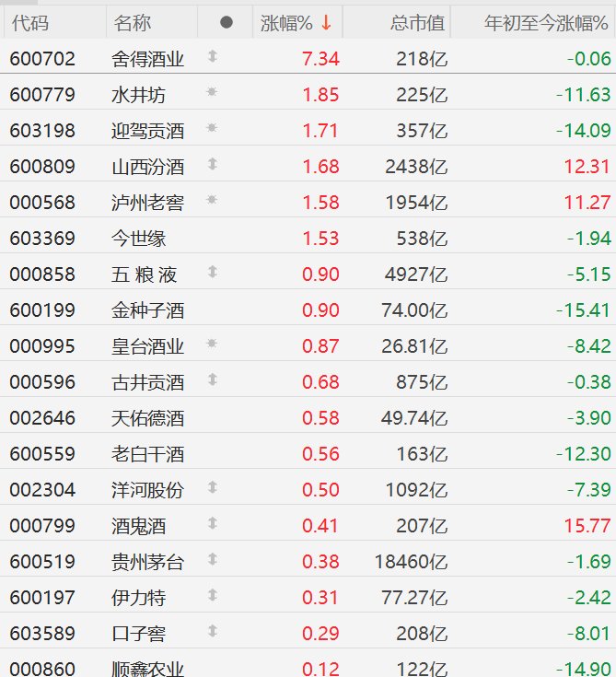Click the star marker icon beside 泸州老窖
The width and height of the screenshot is (616, 677).
click(212, 200)
